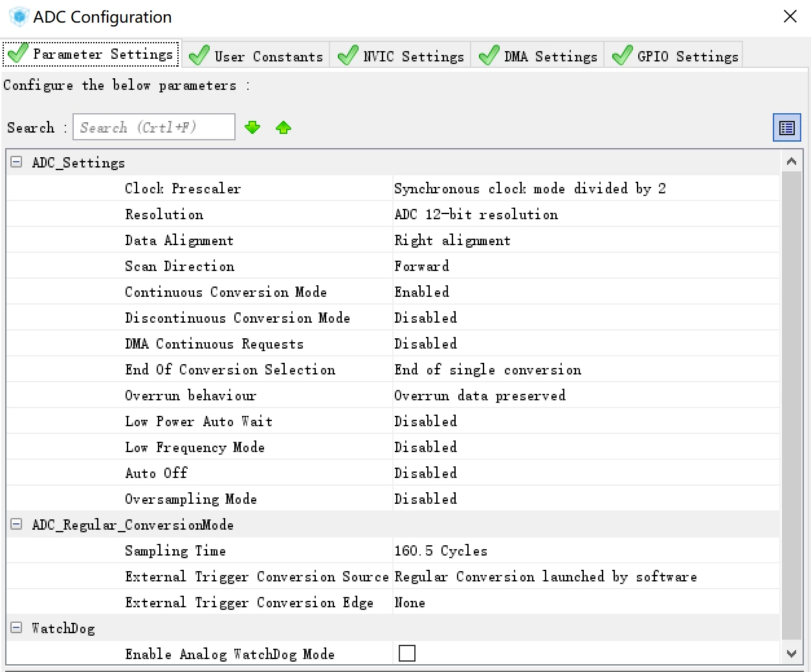Screen dimensions: 811x672
Task: Click the green down arrow search-next icon
Action: pos(252,127)
